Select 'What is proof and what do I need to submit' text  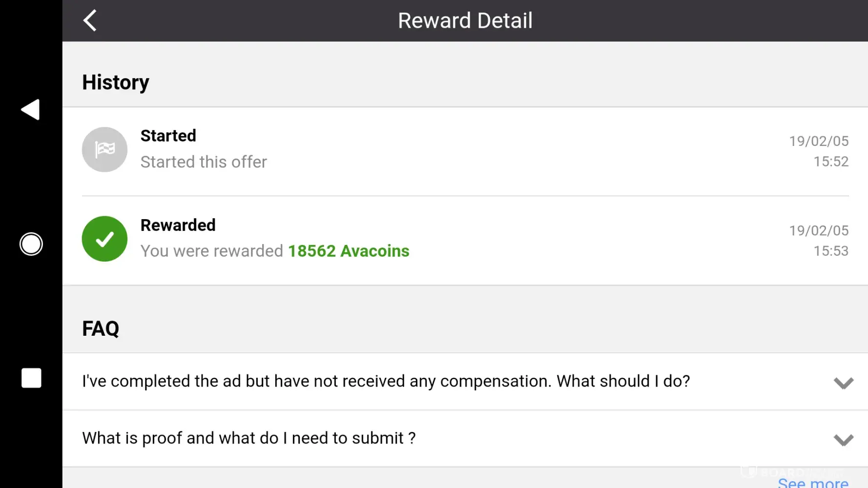[x=248, y=438]
